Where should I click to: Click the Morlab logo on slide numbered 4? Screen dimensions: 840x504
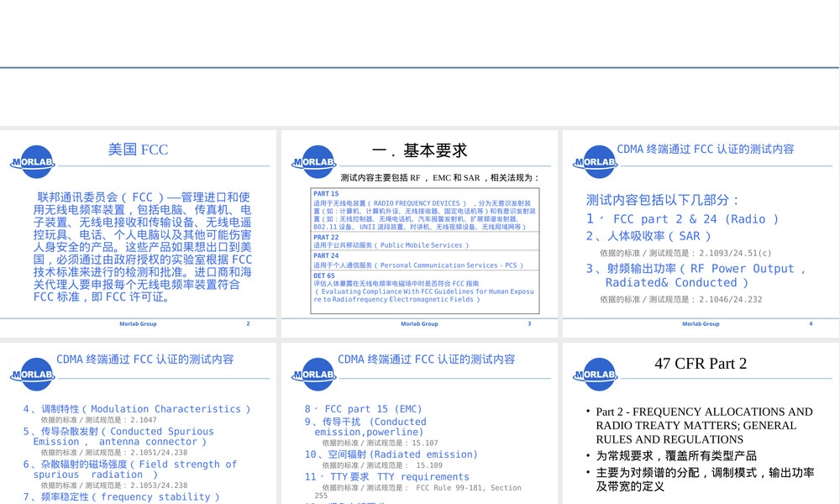click(x=596, y=162)
